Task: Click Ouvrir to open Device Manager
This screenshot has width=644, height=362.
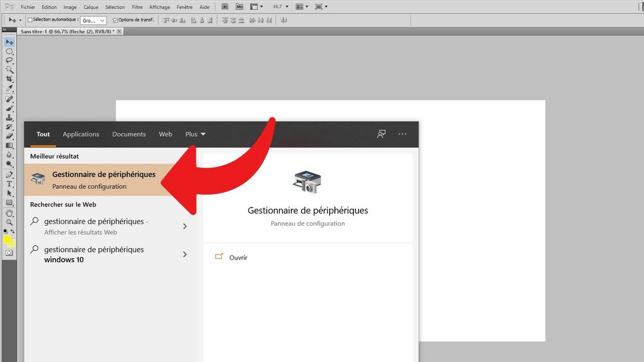Action: click(238, 257)
